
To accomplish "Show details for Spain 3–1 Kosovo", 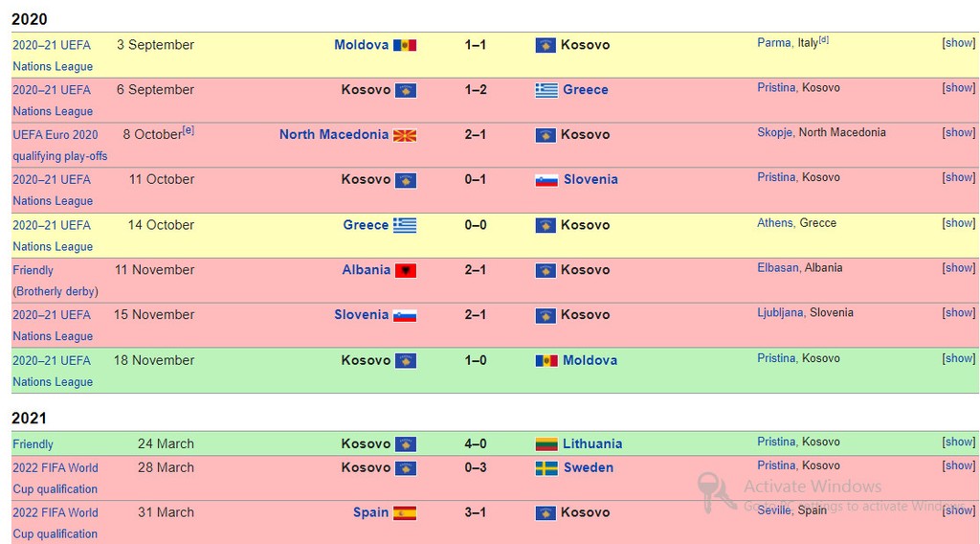I will coord(958,510).
